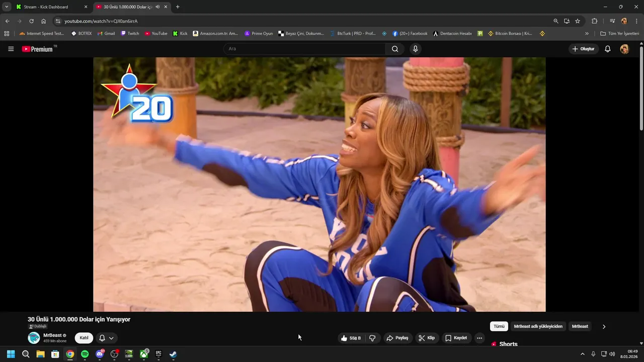Click the page vertical scrollbar
Screen dimensions: 644x362
pos(641,88)
